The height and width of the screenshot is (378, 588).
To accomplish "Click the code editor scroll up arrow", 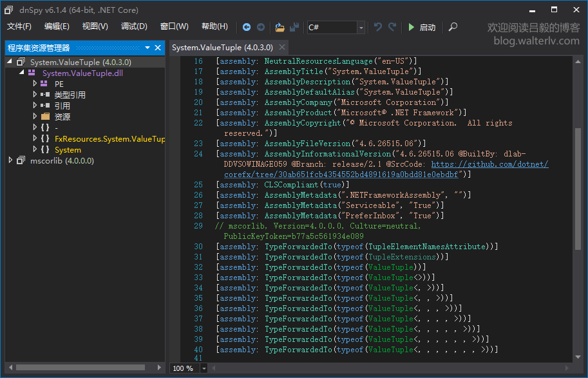I will tap(578, 62).
